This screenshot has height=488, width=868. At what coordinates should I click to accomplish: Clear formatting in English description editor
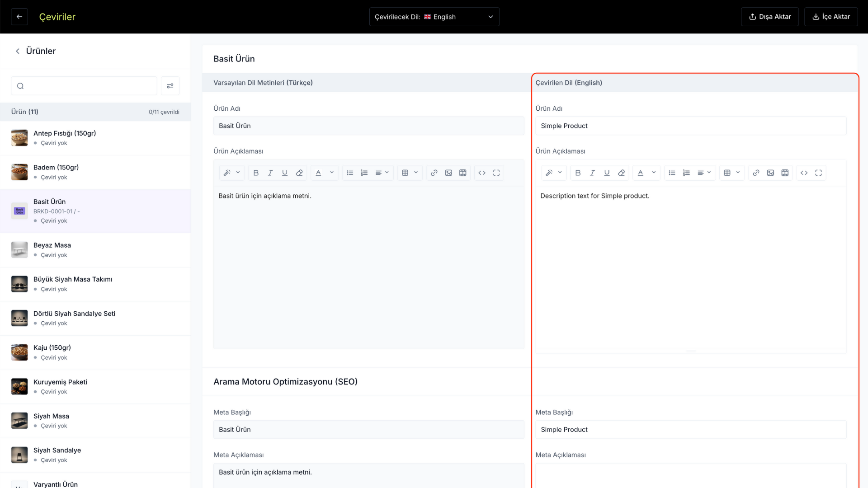[x=621, y=173]
